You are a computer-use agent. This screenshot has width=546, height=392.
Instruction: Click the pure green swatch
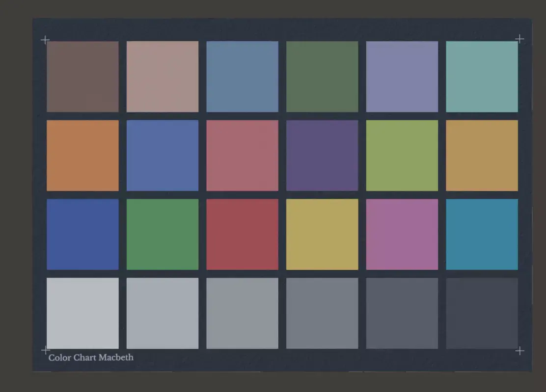coord(162,234)
